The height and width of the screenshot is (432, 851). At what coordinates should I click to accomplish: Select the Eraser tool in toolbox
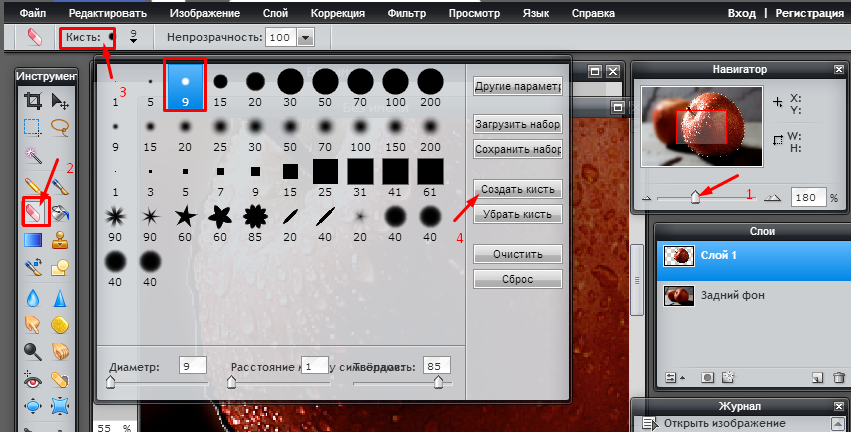pos(33,212)
